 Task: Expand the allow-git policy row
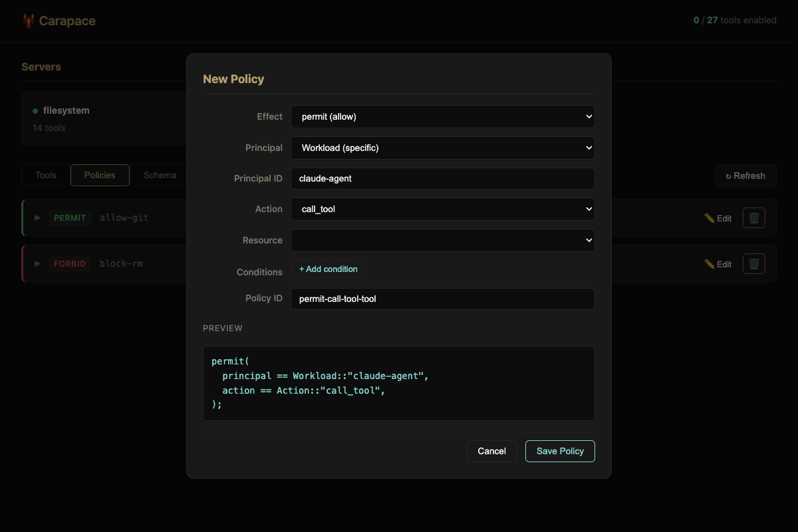[37, 217]
